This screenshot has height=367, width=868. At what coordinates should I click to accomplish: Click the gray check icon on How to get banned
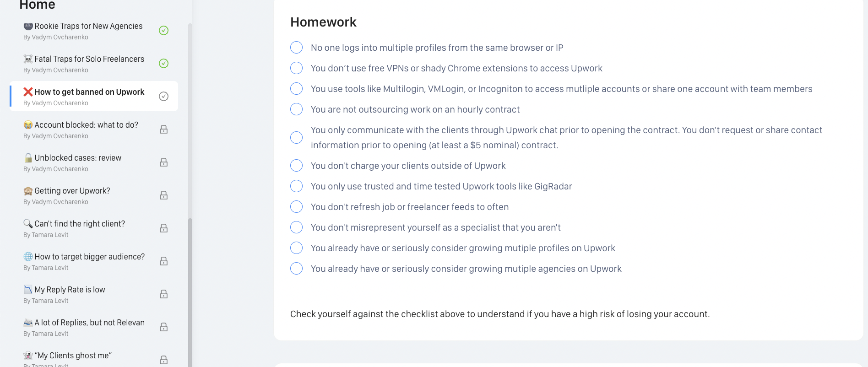click(x=163, y=96)
